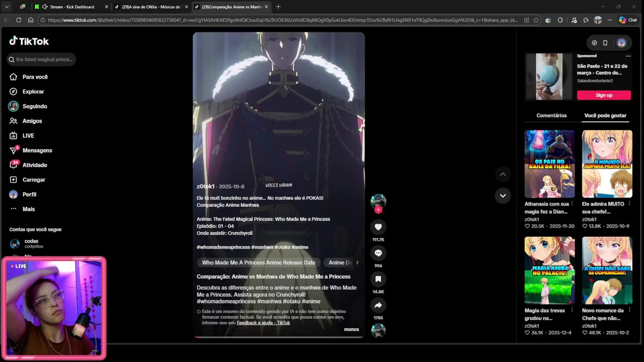Collapse description with menos
The image size is (644, 362).
point(352,329)
